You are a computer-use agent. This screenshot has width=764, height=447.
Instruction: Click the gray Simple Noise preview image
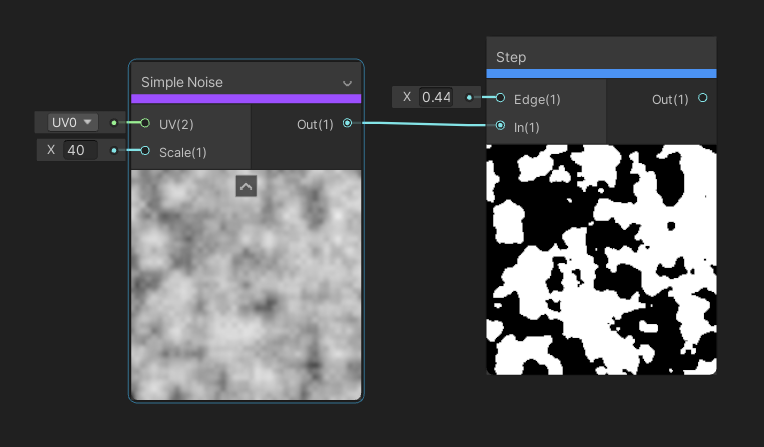[x=246, y=290]
